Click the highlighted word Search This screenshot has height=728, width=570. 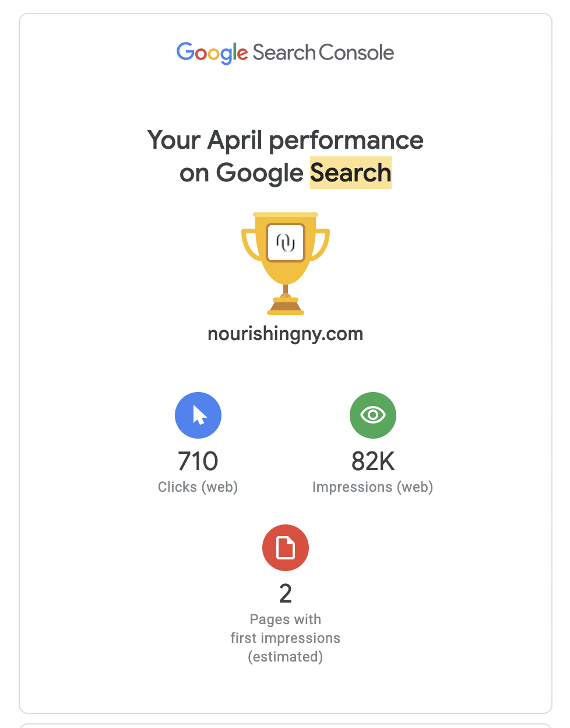pos(350,173)
